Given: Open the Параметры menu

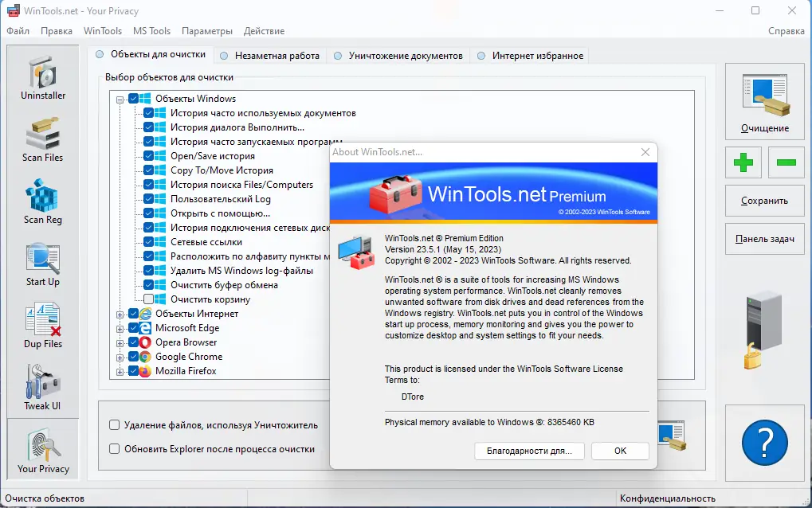Looking at the screenshot, I should tap(207, 31).
